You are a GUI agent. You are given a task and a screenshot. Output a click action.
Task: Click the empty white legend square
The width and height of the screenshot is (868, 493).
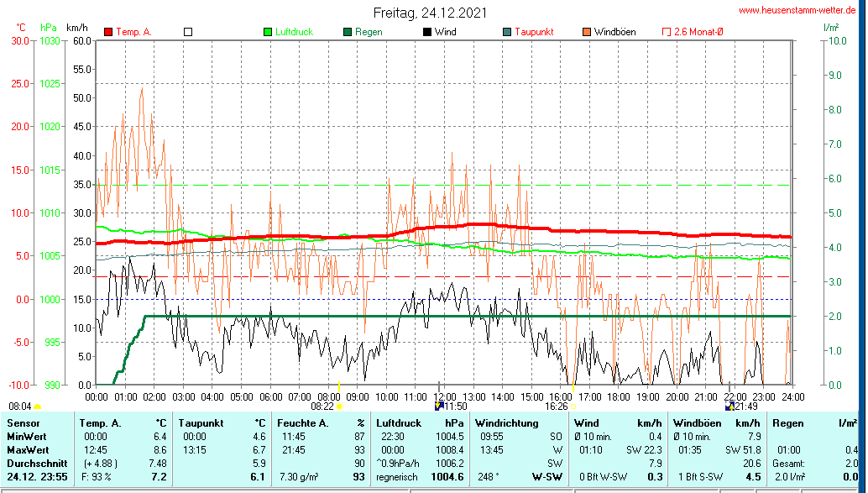(x=188, y=32)
